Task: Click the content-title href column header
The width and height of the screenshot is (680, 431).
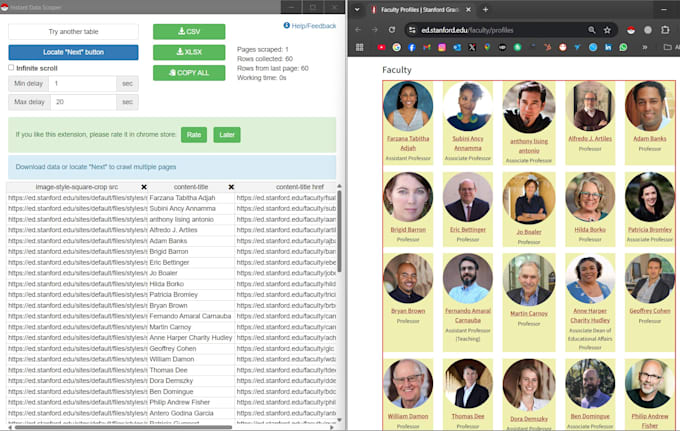Action: pos(300,187)
